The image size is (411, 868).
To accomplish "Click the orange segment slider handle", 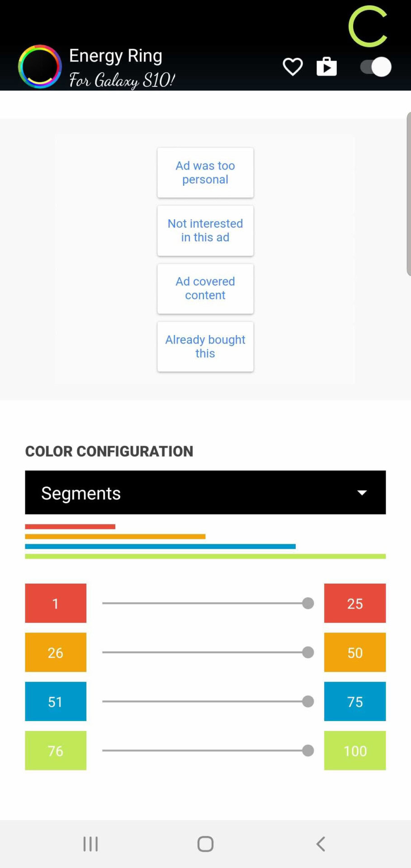I will pos(308,652).
